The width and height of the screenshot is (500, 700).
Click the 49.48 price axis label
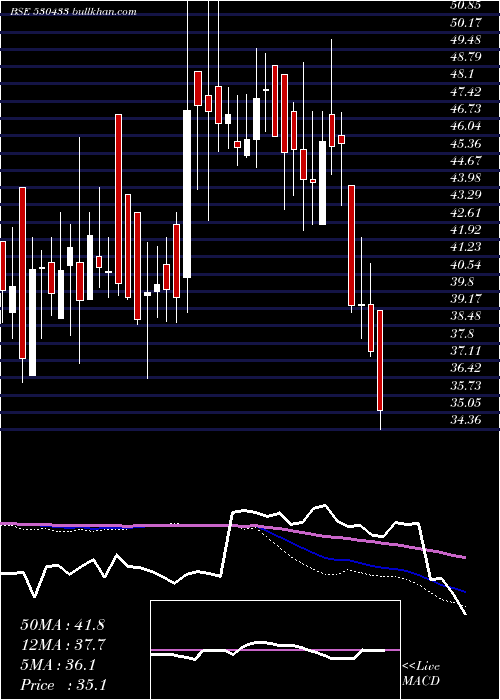pyautogui.click(x=466, y=39)
